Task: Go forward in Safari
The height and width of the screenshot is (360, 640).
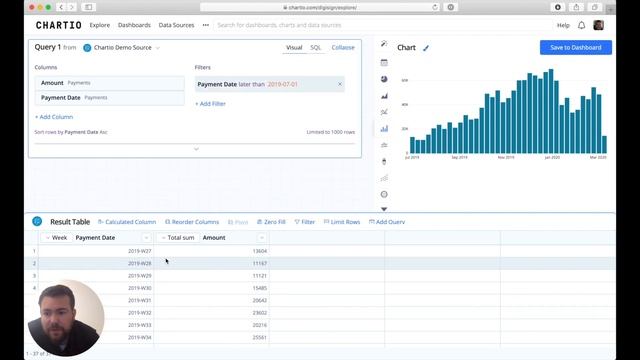Action: [x=72, y=7]
